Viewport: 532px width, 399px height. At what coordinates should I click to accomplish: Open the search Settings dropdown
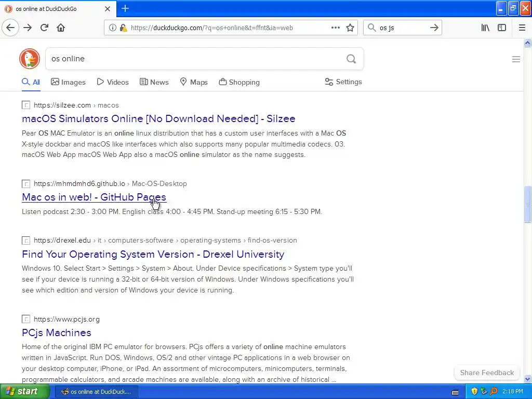pos(343,82)
